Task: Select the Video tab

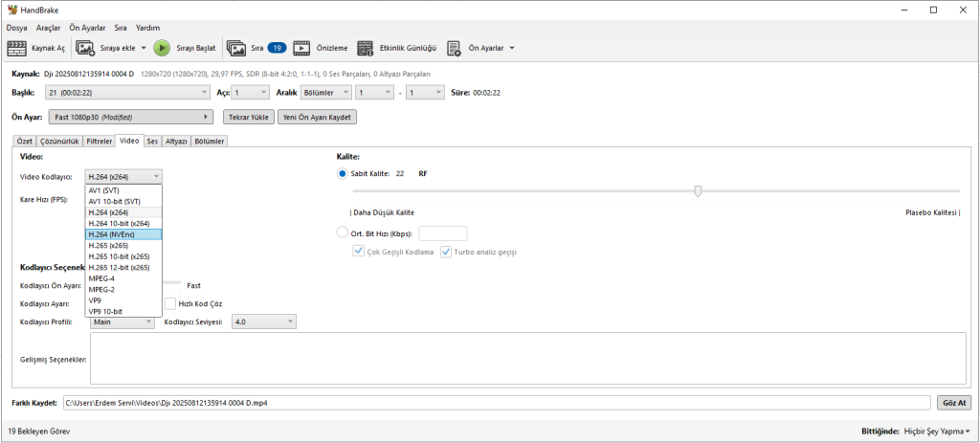Action: (129, 141)
